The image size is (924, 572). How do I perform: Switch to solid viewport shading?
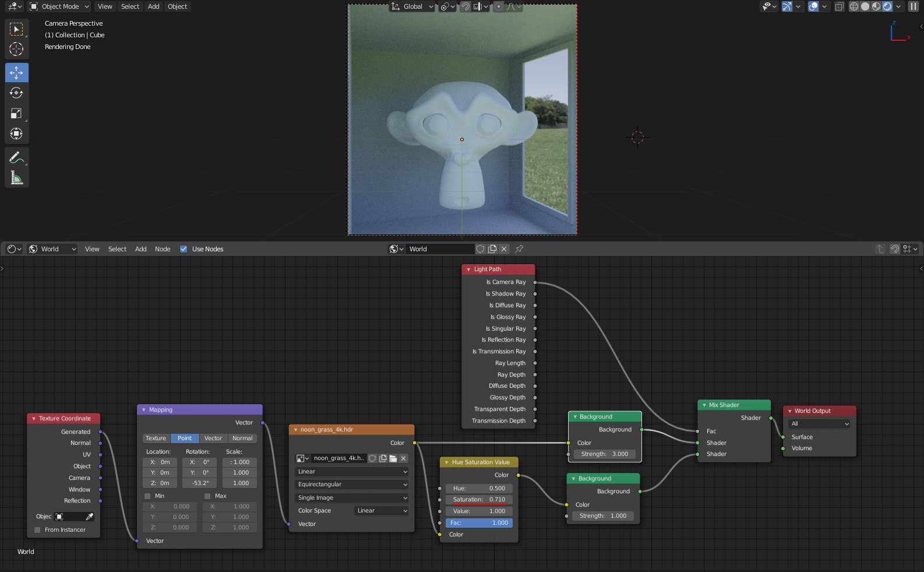(x=865, y=6)
